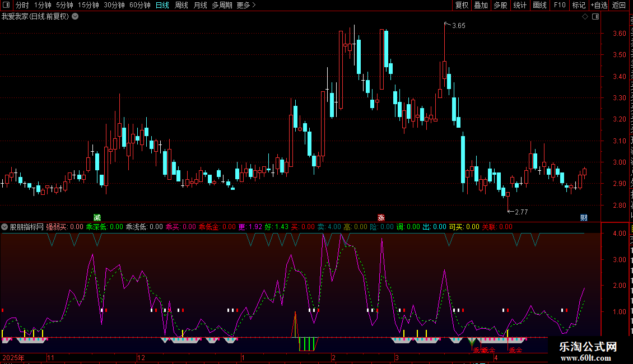Viewport: 633px width, 364px height.
Task: Click the blue 财 event marker
Action: (584, 218)
